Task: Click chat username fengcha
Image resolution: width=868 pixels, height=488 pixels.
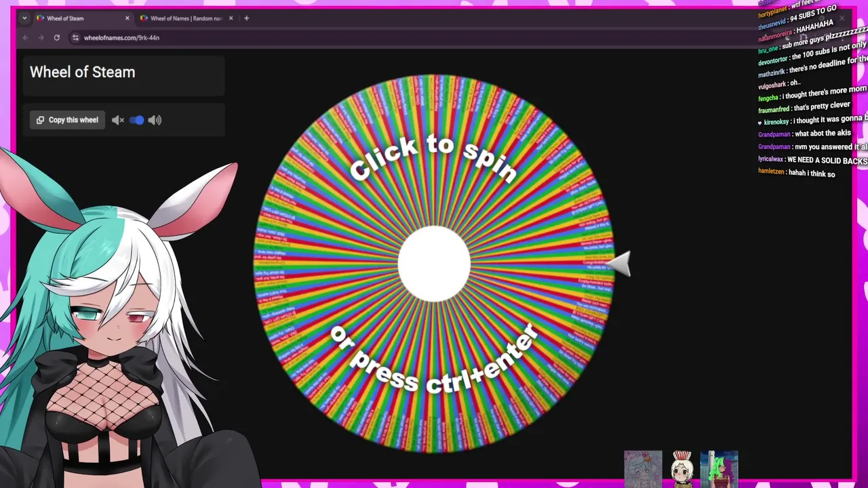Action: click(768, 98)
